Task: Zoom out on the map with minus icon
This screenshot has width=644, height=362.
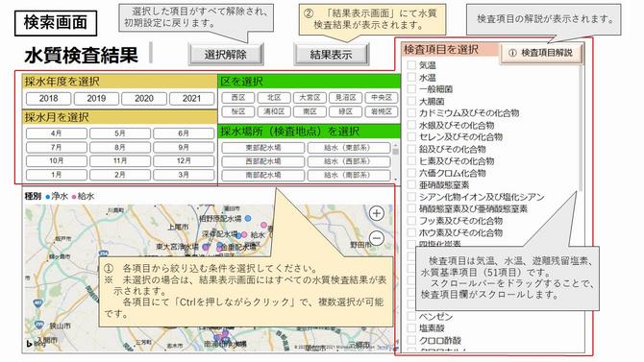Action: (377, 238)
